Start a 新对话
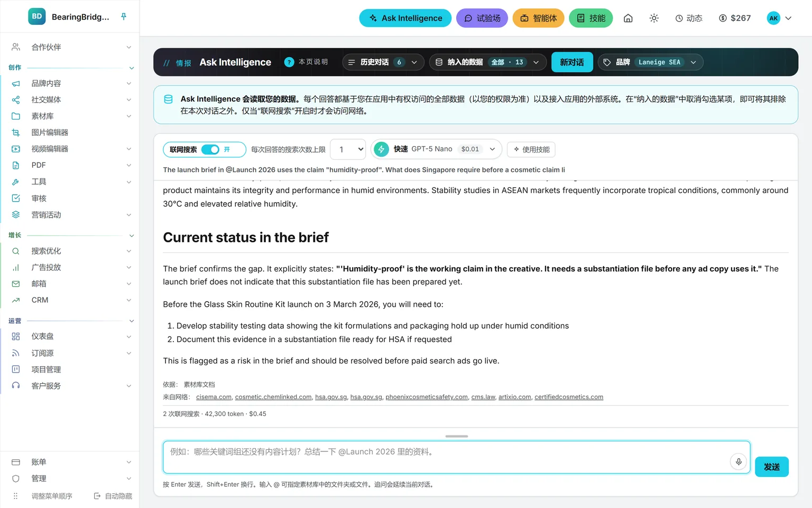812x508 pixels. tap(572, 62)
